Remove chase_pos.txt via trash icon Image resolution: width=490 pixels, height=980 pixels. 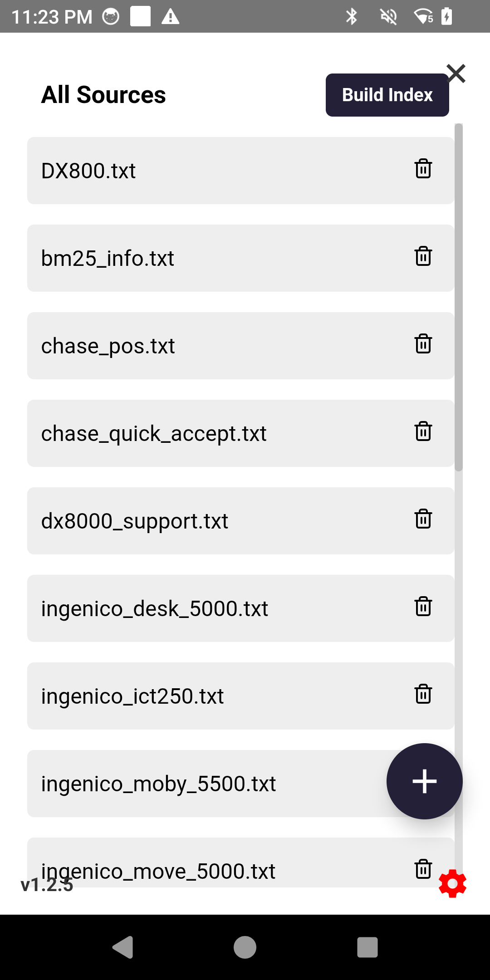point(423,345)
